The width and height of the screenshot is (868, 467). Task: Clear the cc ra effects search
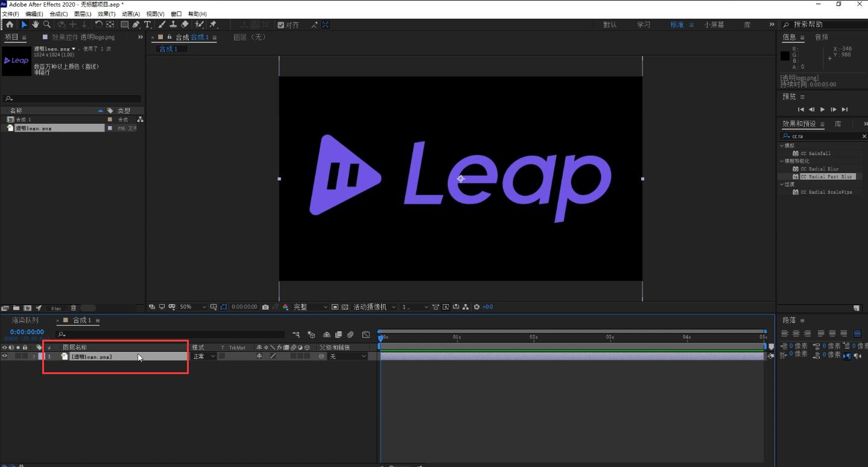864,136
